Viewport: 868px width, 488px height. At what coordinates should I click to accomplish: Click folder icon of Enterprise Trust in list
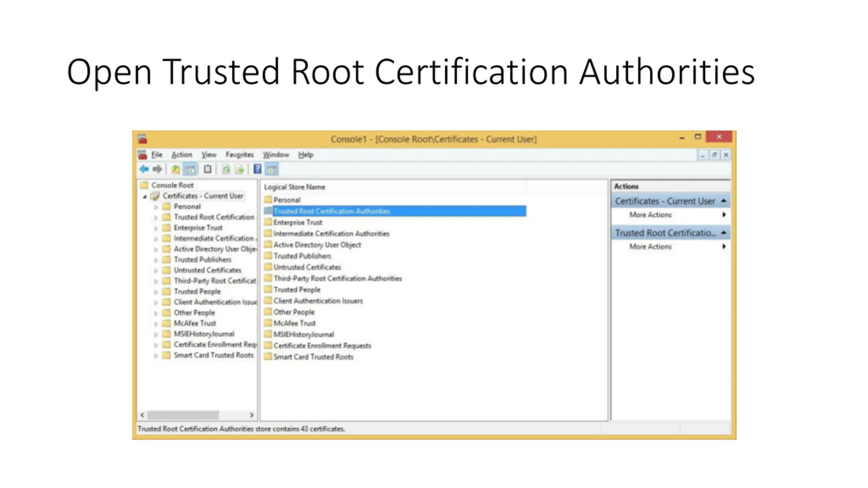268,222
